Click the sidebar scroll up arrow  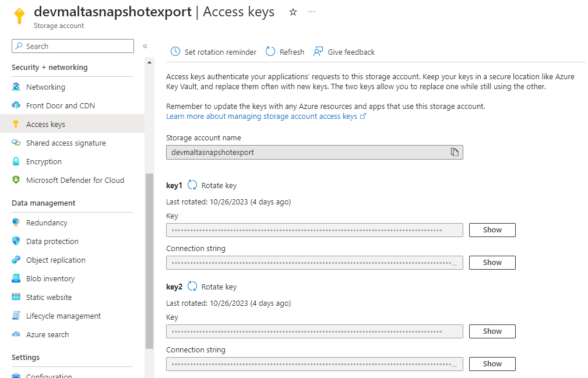(149, 62)
